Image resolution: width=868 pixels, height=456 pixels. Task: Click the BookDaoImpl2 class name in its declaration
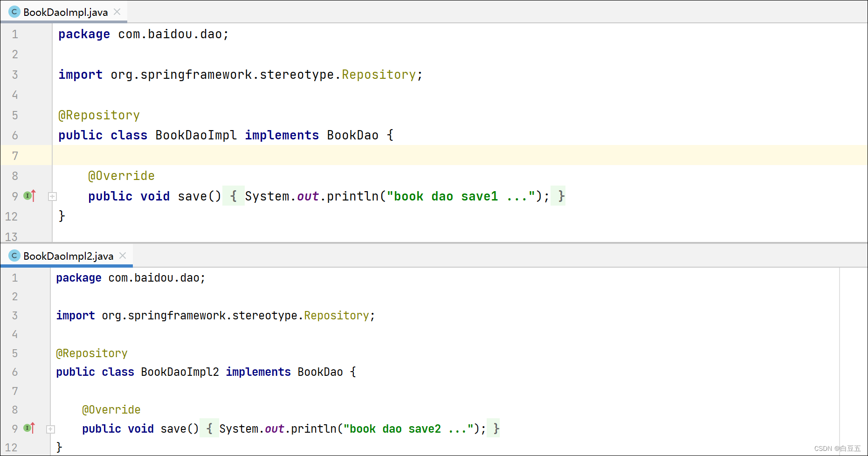point(179,372)
